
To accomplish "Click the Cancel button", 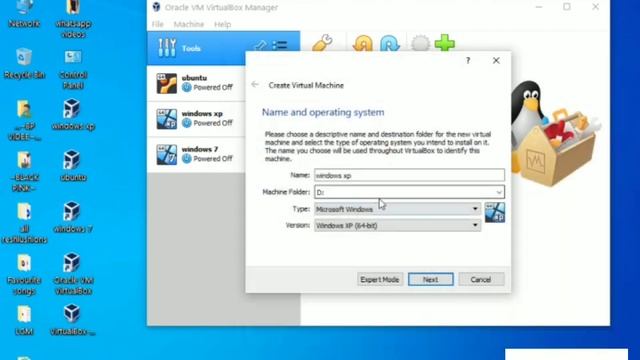I will click(x=481, y=280).
